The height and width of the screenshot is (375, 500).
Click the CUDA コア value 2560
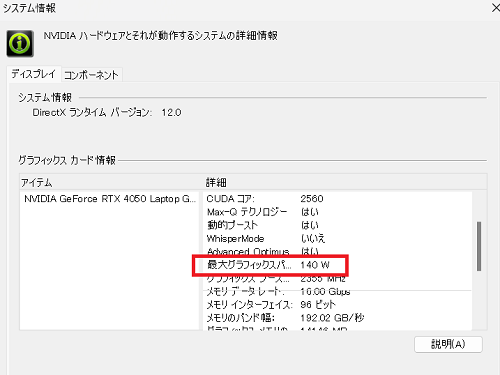312,199
